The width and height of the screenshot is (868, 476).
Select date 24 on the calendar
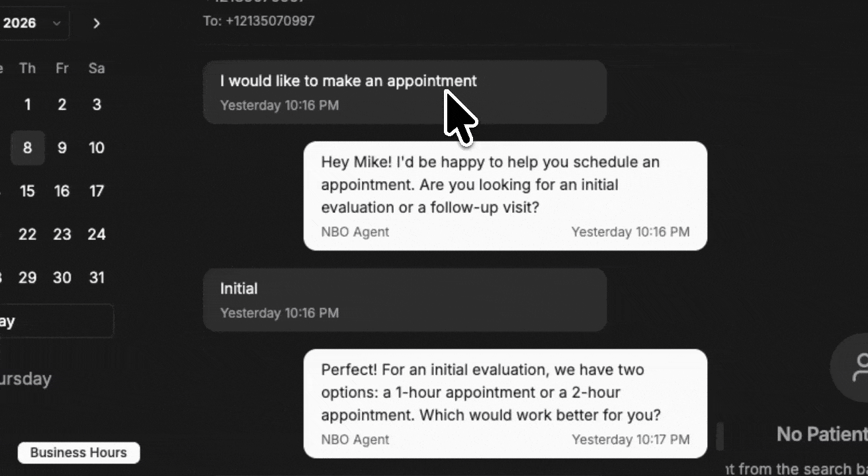pos(97,234)
